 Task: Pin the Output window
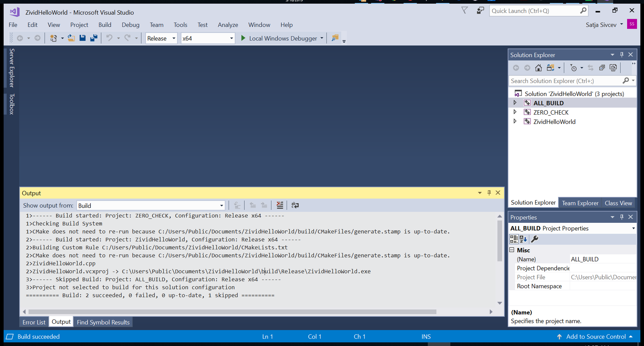click(489, 193)
